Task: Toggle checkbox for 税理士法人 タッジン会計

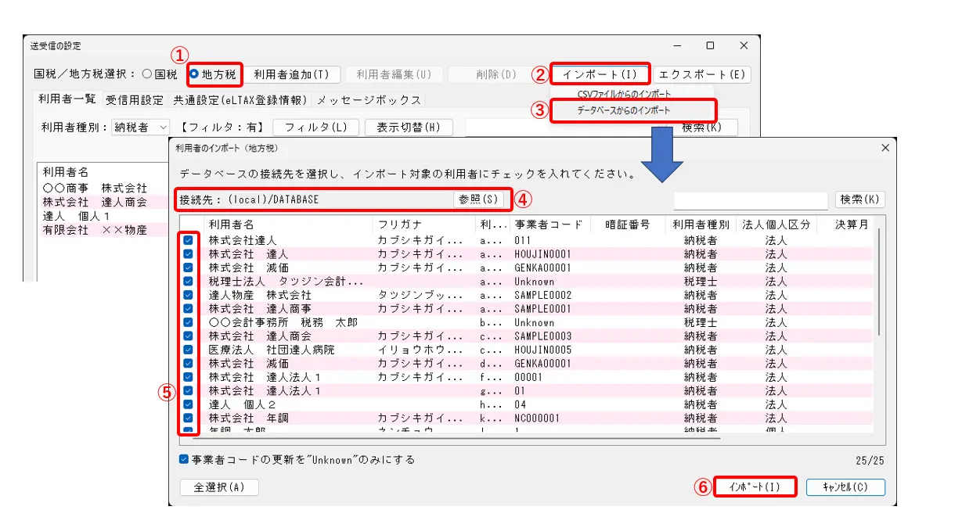Action: 188,282
